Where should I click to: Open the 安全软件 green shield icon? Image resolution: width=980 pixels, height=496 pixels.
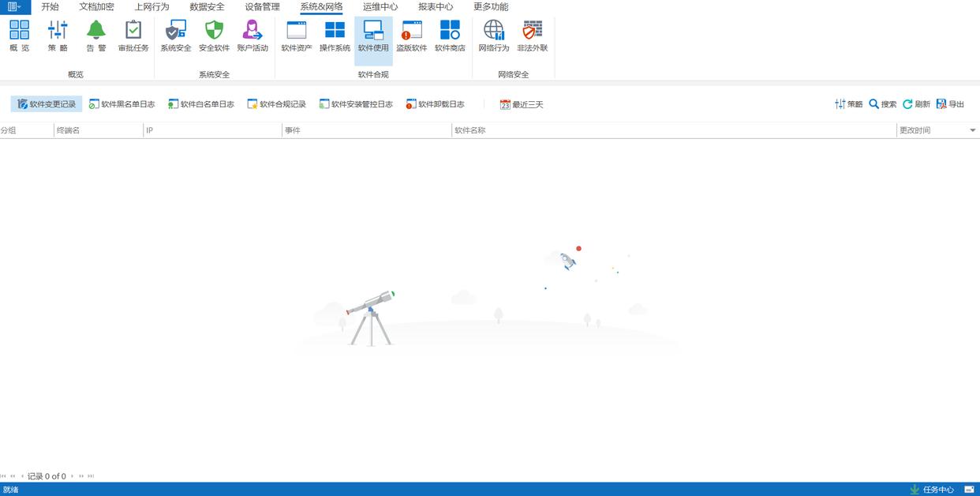(214, 36)
